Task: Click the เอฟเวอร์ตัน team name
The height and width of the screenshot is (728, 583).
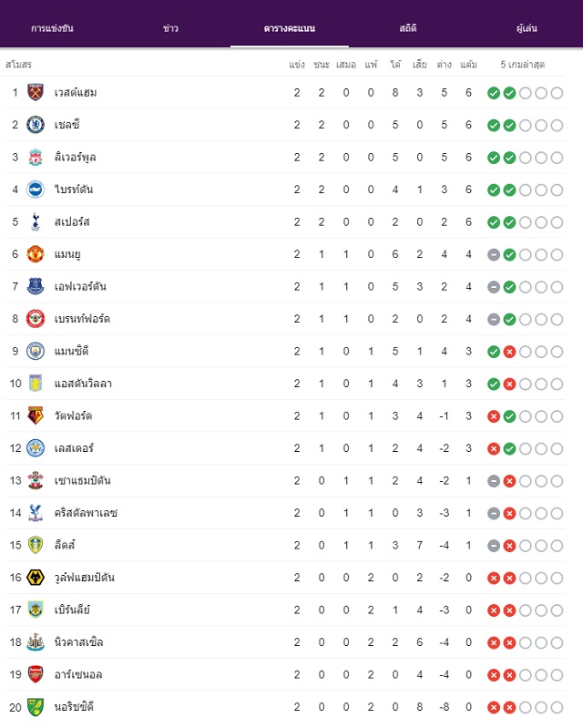Action: pos(80,286)
